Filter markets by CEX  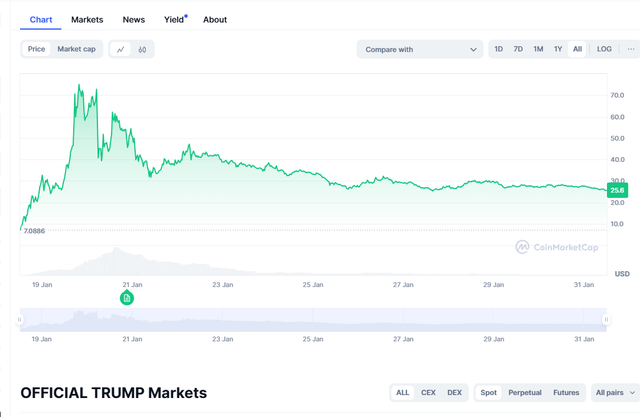point(428,393)
